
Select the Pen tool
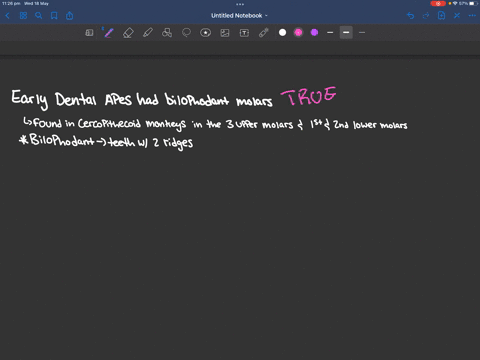pos(109,33)
